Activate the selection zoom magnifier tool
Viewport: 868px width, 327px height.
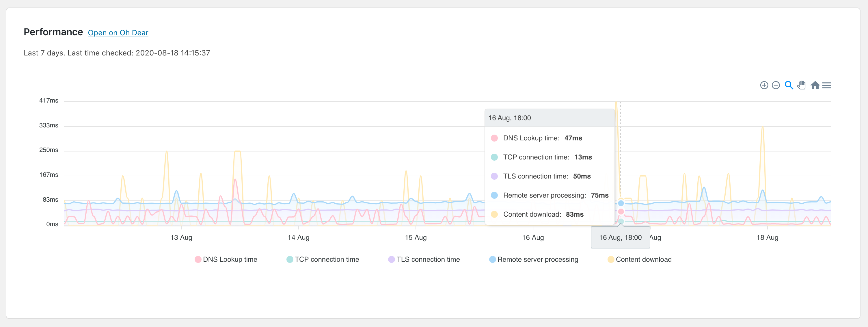[x=789, y=85]
